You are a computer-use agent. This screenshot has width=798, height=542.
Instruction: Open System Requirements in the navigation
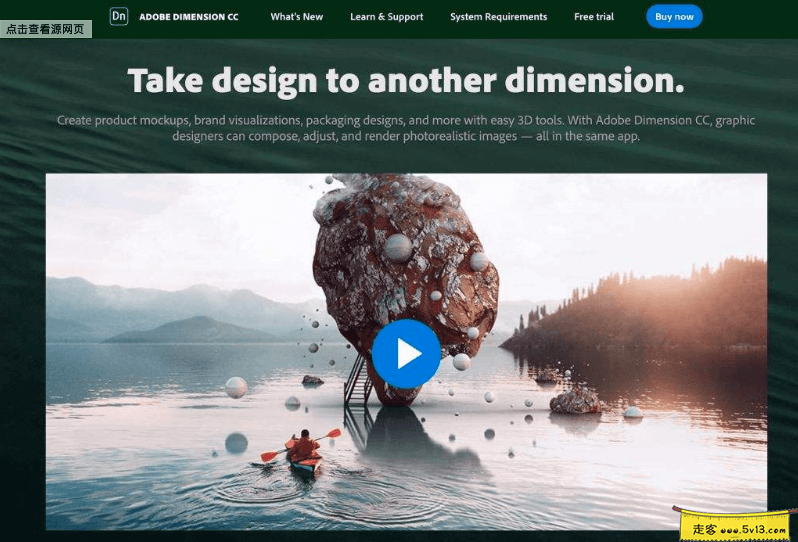pos(498,17)
